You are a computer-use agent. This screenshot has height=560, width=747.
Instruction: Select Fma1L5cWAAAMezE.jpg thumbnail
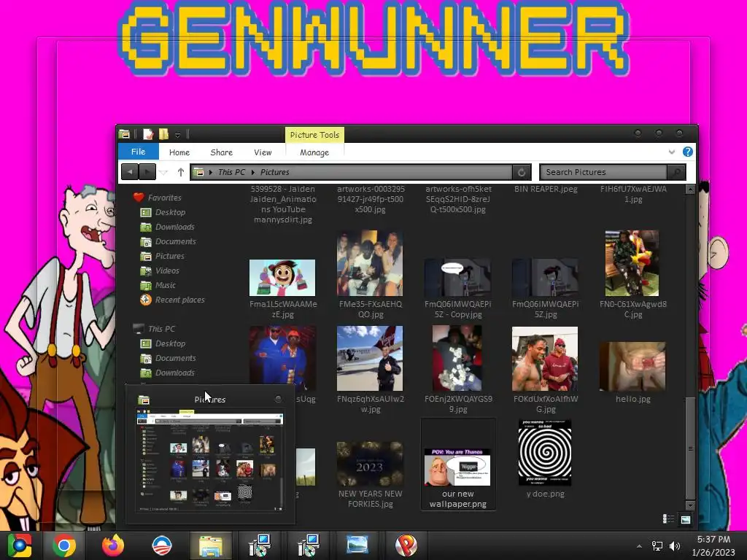(282, 278)
